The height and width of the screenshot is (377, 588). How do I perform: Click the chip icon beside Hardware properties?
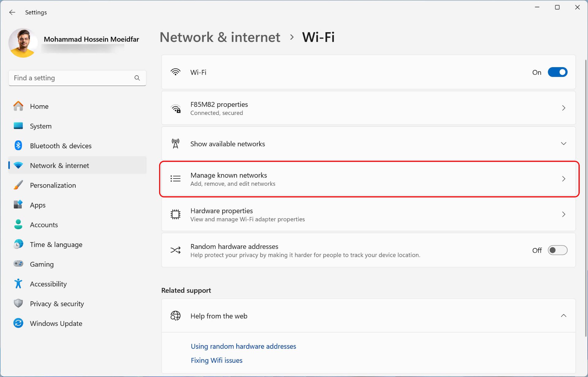tap(175, 214)
